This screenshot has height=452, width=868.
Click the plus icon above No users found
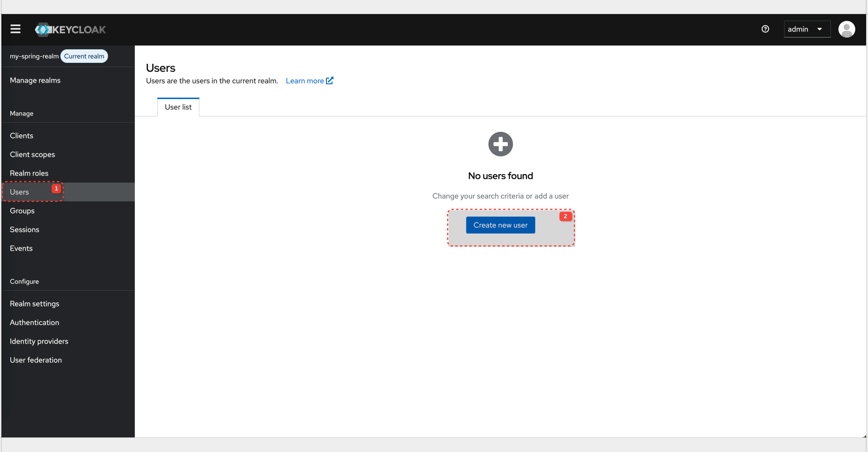[x=500, y=144]
